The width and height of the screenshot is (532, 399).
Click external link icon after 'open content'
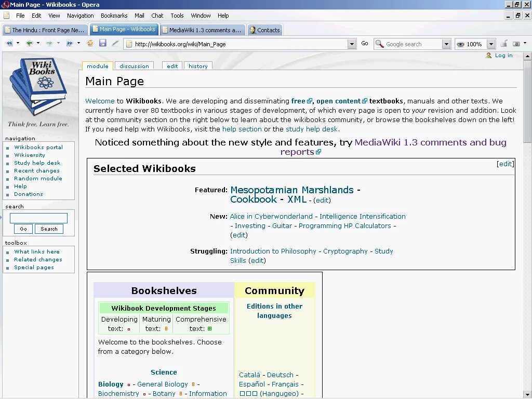[365, 101]
